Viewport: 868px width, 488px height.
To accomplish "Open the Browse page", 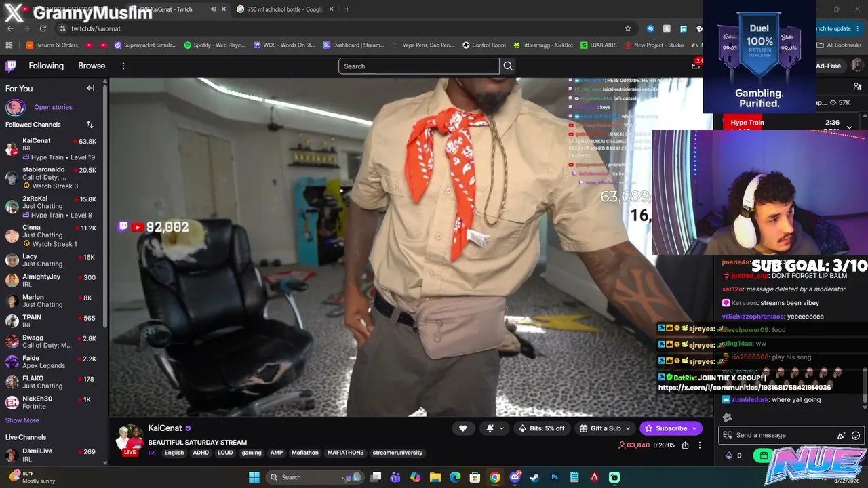I will coord(92,66).
